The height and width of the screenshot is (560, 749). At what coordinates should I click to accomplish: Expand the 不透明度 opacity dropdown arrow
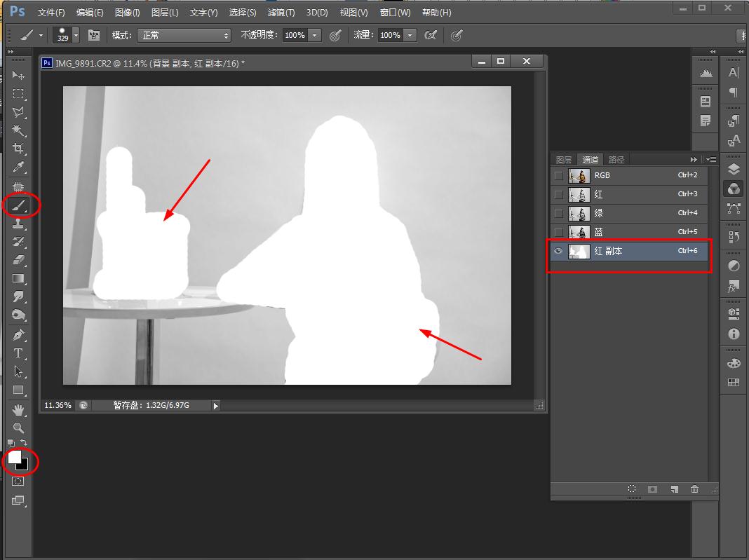coord(315,35)
